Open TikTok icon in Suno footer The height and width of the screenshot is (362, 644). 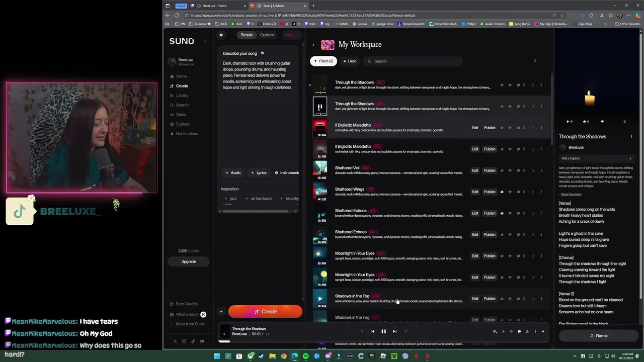click(193, 341)
